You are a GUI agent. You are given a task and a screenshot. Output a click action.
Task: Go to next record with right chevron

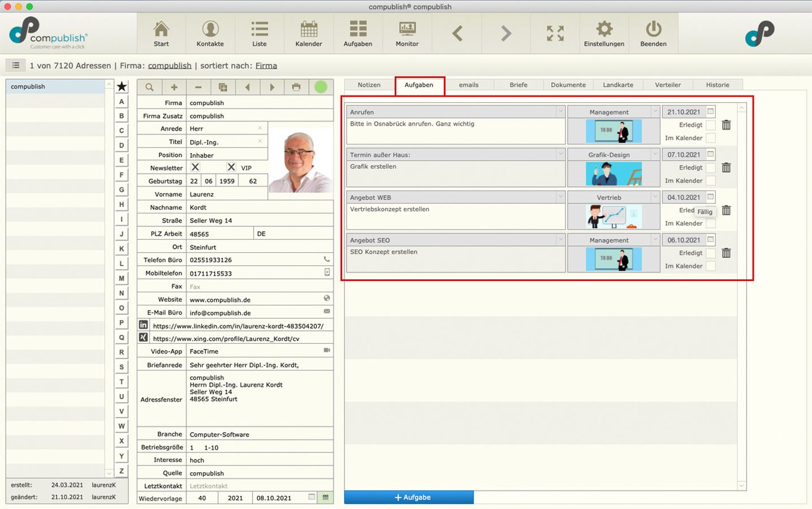click(x=506, y=33)
